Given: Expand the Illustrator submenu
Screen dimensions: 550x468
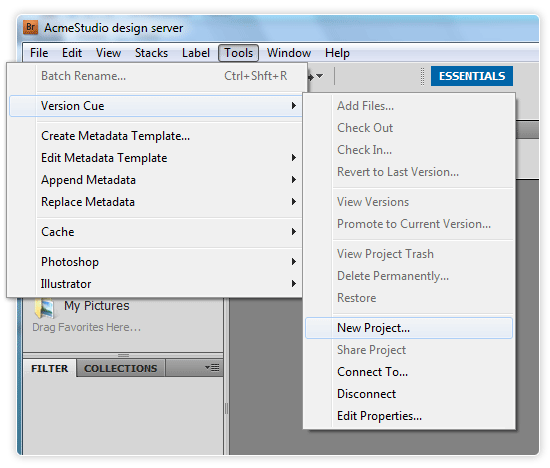Looking at the screenshot, I should coord(155,284).
